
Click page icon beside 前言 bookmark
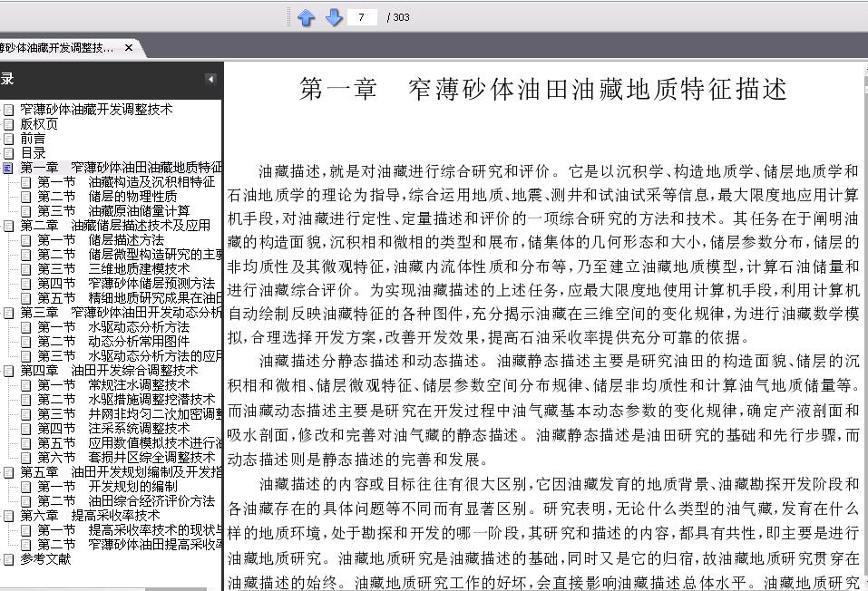tap(9, 139)
